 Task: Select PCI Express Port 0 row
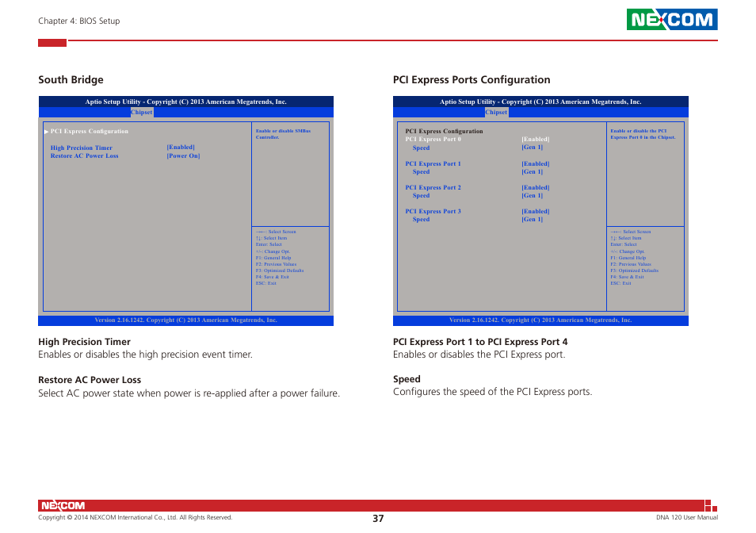click(433, 139)
